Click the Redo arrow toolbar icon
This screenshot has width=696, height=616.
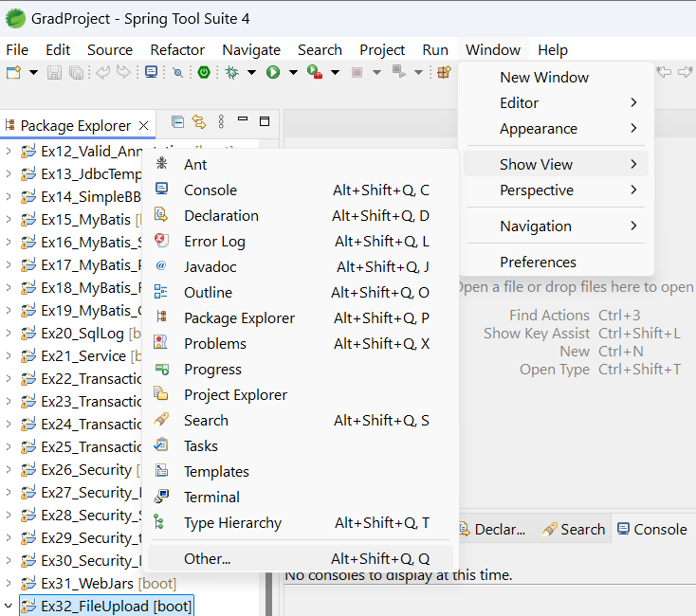[123, 72]
